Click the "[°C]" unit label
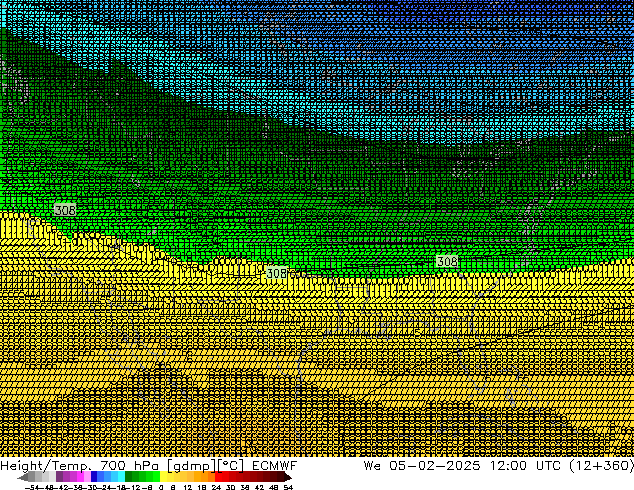This screenshot has height=490, width=634. 230,466
